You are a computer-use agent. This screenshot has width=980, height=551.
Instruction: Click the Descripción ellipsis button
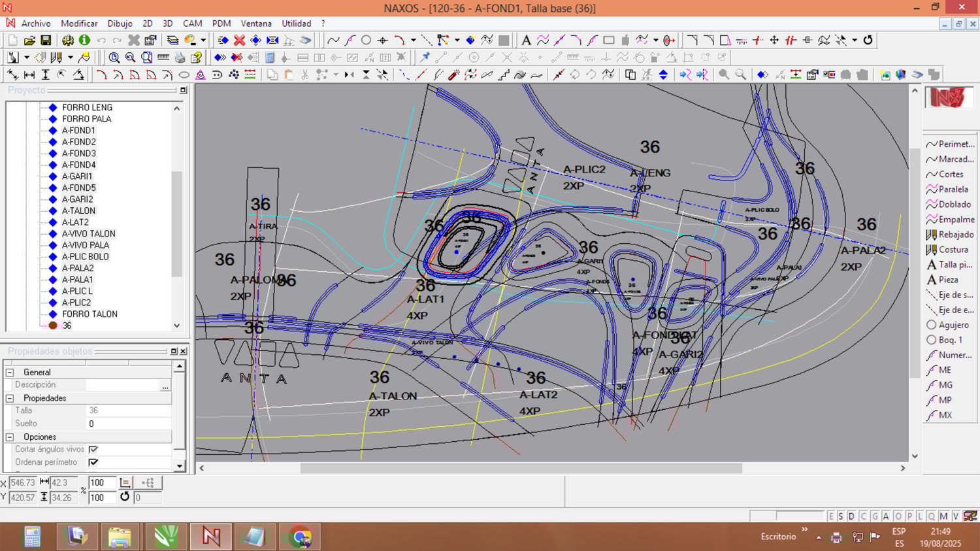click(x=165, y=386)
